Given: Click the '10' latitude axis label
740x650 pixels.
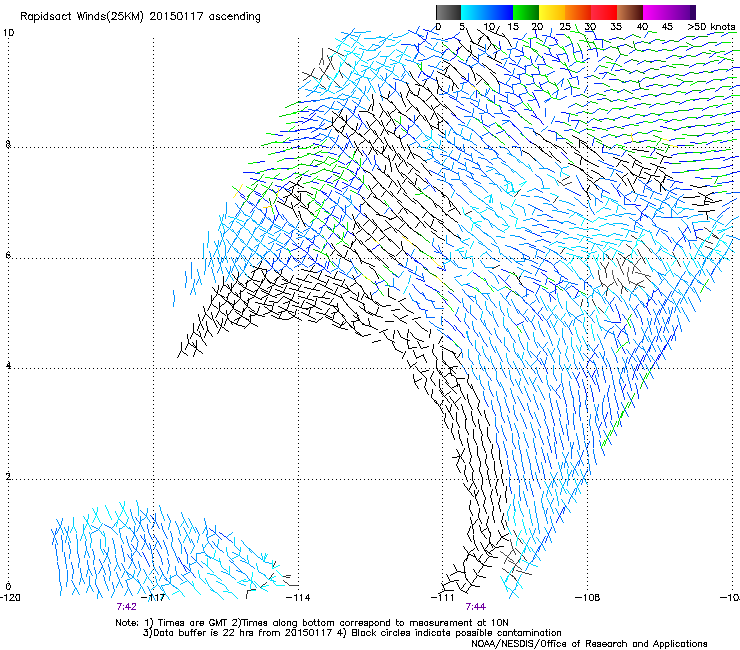Looking at the screenshot, I should (8, 33).
